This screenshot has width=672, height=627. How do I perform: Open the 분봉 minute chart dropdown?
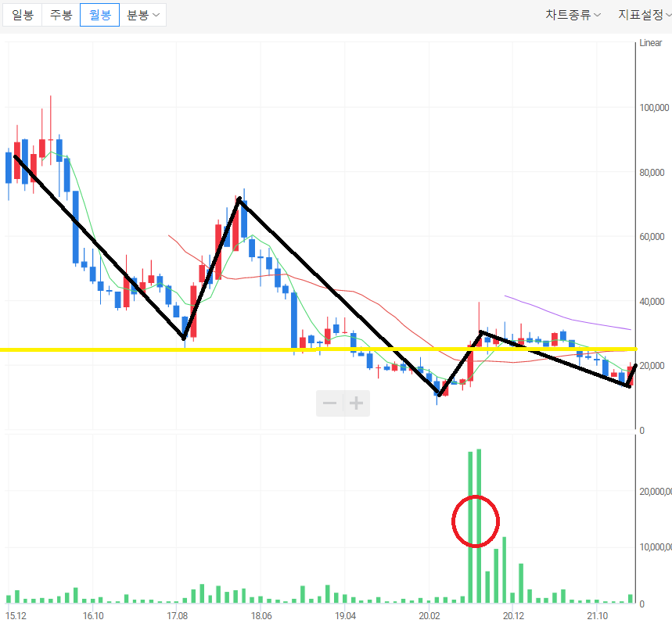pyautogui.click(x=142, y=15)
